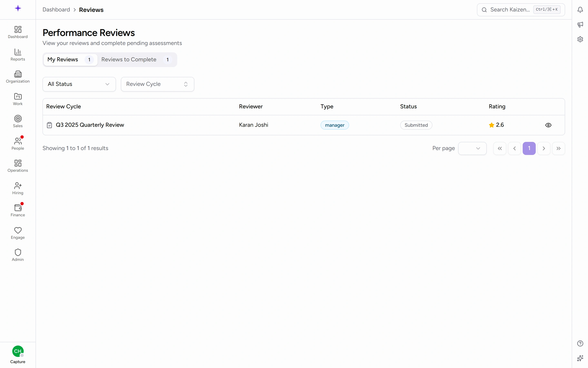Open the notifications bell
Viewport: 588px width, 368px height.
pyautogui.click(x=580, y=10)
